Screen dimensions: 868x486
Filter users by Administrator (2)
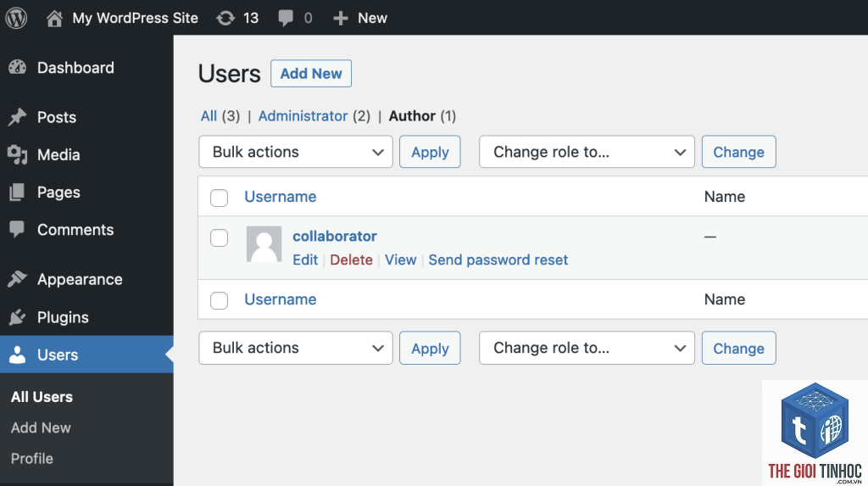314,116
